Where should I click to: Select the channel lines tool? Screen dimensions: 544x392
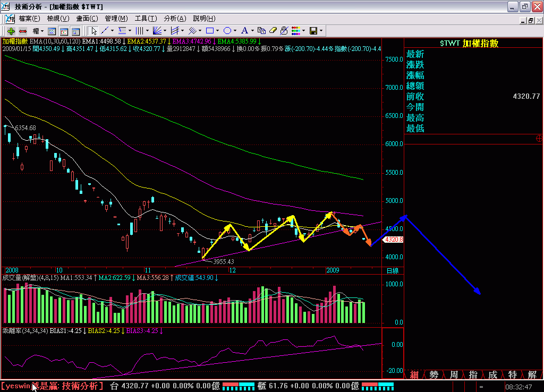pyautogui.click(x=174, y=31)
